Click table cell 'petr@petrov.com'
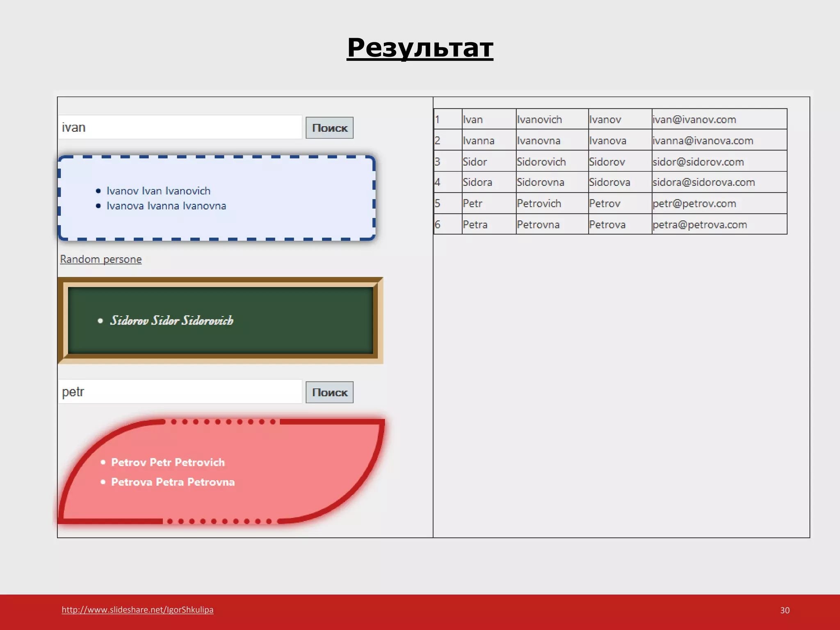Screen dimensions: 840x630 pos(719,203)
